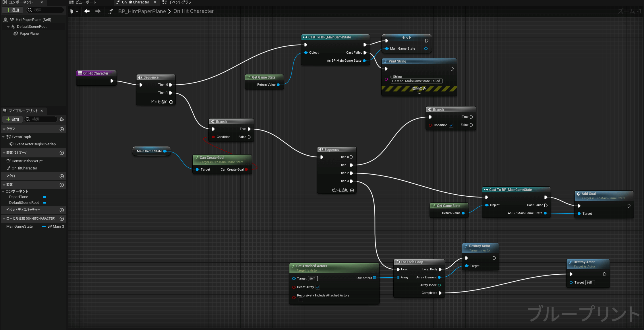Collapse the DefaultSceneRoot tree item
This screenshot has height=330, width=644.
pyautogui.click(x=8, y=27)
